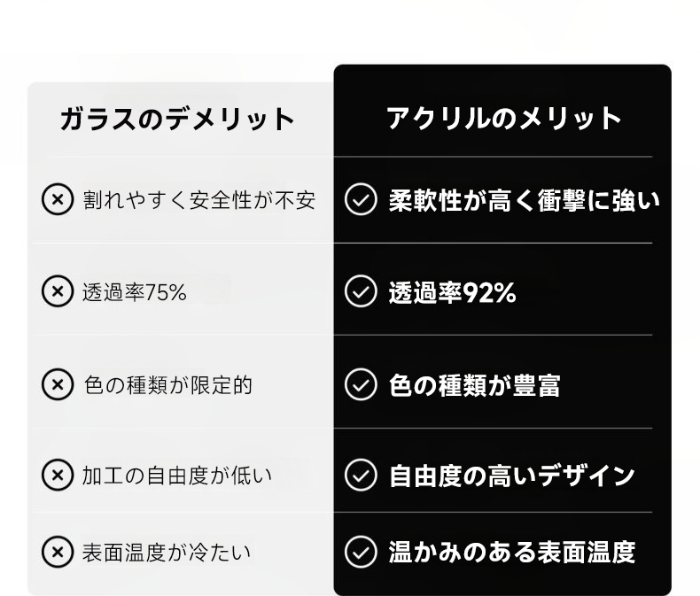Click the checkmark icon beside 柔軟性が高く衝撃に強い
Screen dimensions: 700x596
click(x=360, y=199)
